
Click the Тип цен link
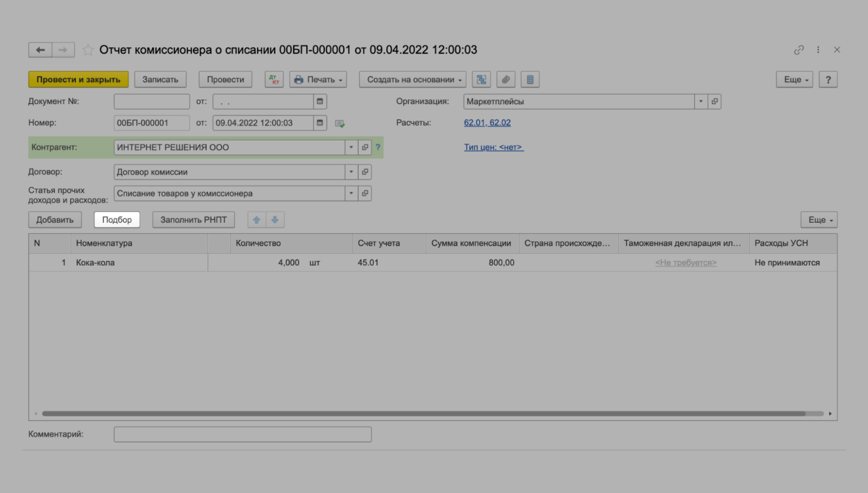[493, 148]
